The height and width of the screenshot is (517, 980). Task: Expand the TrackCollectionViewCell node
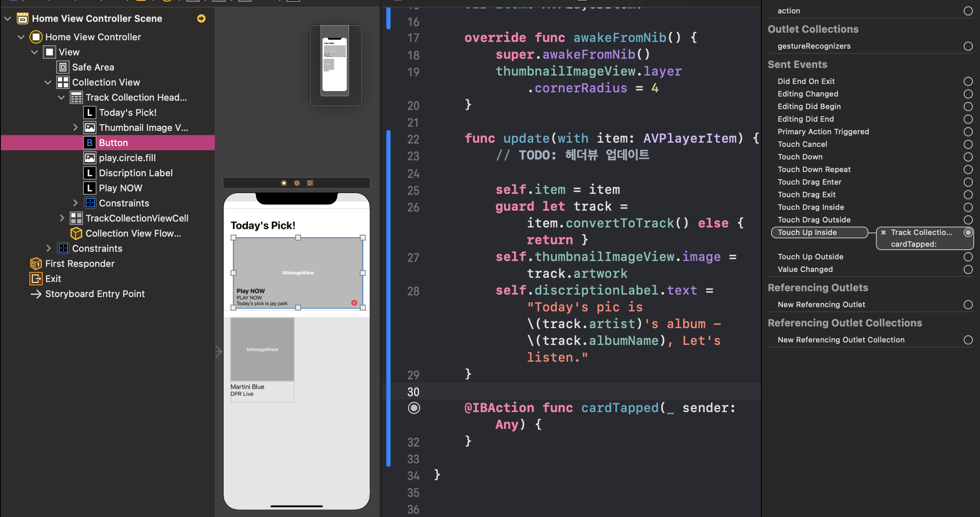pyautogui.click(x=62, y=218)
